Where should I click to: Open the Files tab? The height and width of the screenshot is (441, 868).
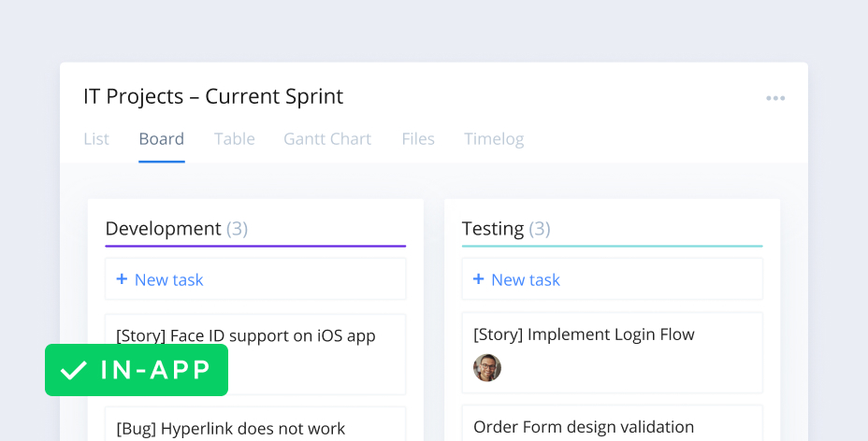(x=418, y=139)
